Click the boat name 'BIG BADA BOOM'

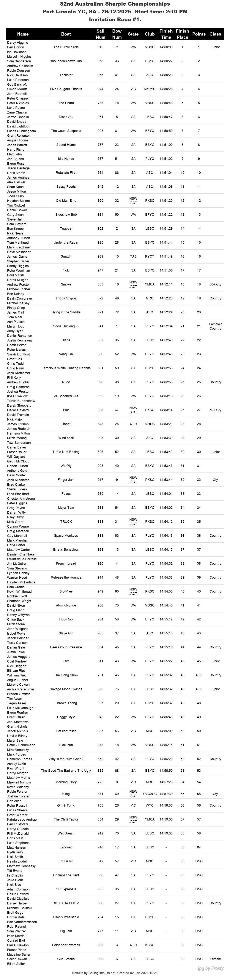click(x=66, y=903)
